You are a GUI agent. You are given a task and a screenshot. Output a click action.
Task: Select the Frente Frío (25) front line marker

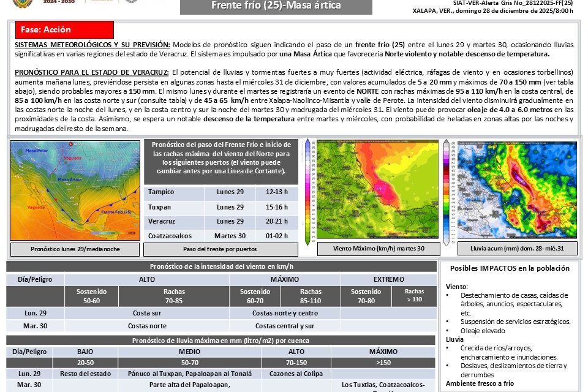(116, 212)
